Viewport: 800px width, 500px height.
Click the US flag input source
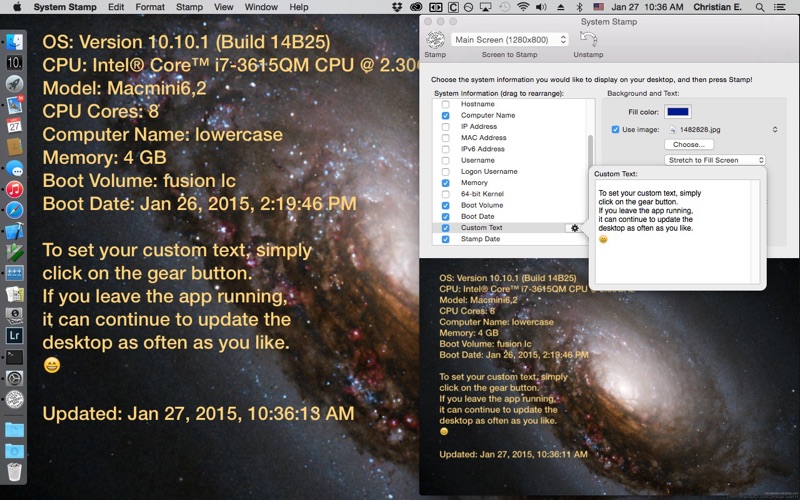598,7
